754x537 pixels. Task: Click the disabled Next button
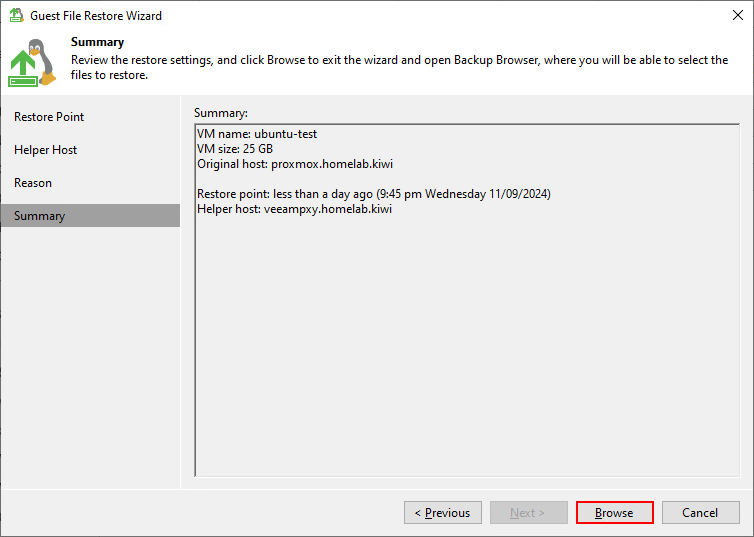coord(528,513)
